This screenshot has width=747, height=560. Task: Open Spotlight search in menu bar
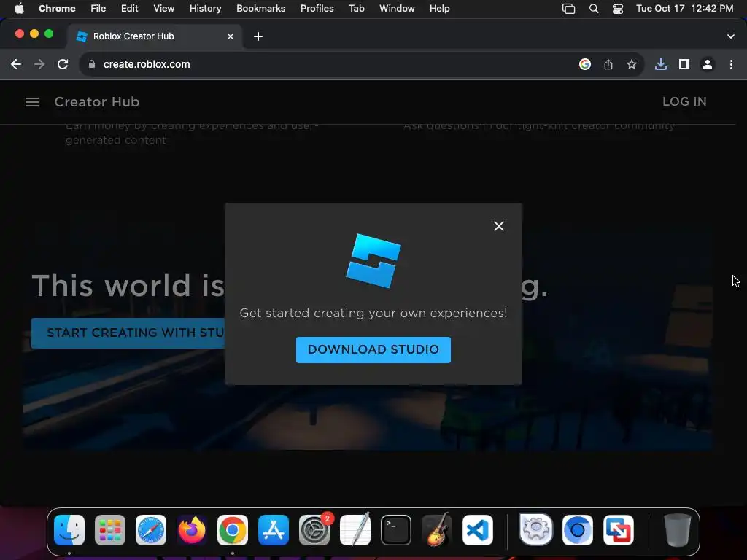pyautogui.click(x=594, y=9)
